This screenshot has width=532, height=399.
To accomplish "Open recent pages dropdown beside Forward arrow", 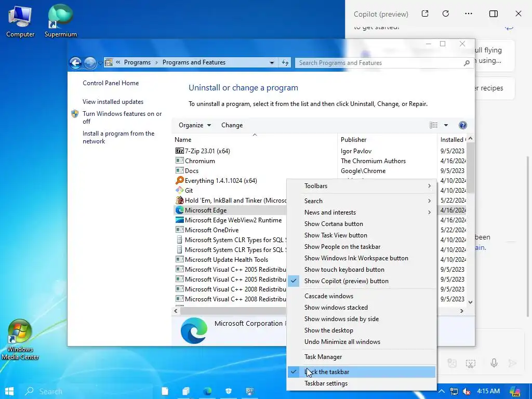I will coord(100,63).
